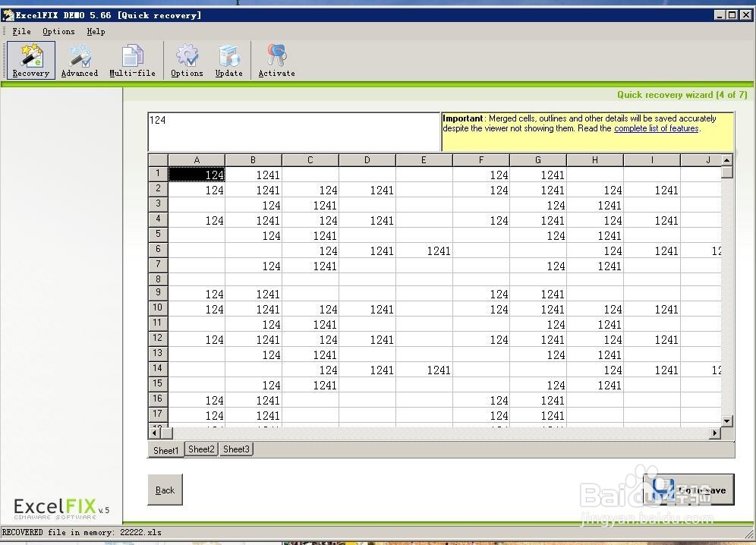Screen dimensions: 756x545
Task: Select row 5 header
Action: point(158,235)
